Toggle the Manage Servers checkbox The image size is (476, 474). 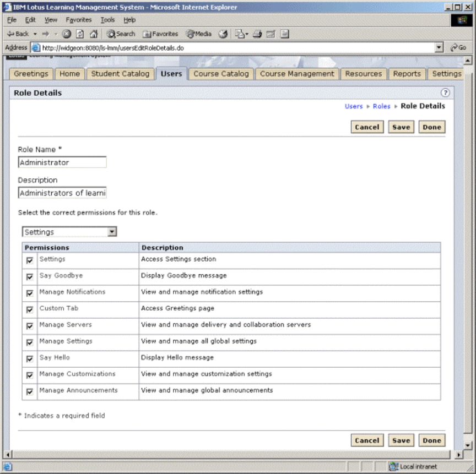pyautogui.click(x=30, y=326)
